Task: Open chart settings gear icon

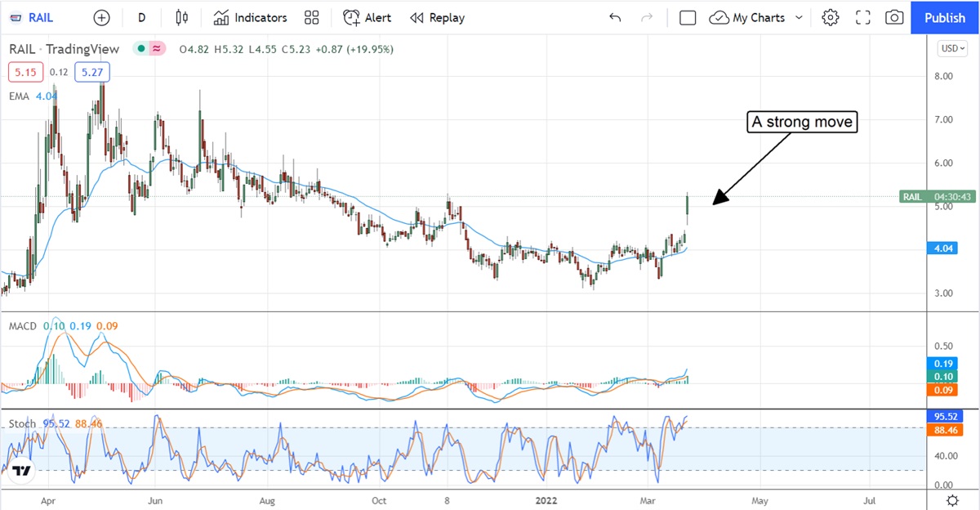Action: (831, 17)
